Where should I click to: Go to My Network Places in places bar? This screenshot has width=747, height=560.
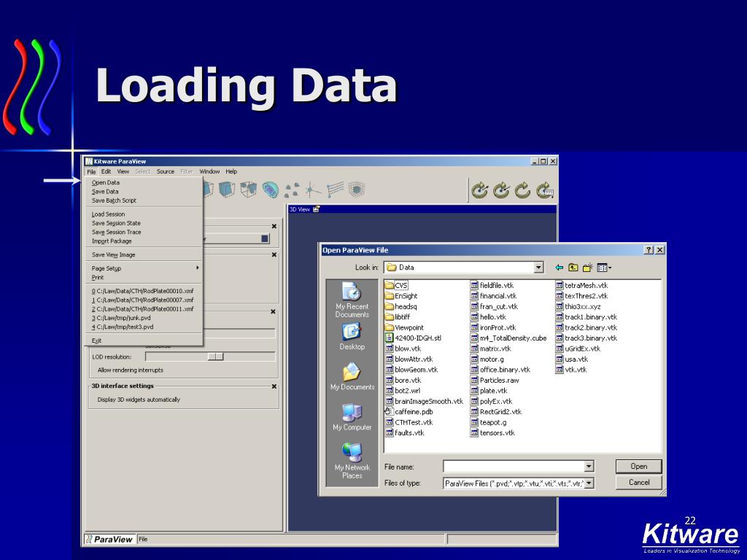point(352,461)
